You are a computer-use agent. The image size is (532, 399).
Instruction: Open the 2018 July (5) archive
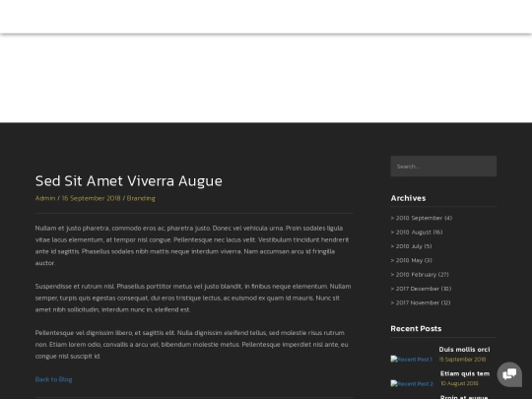point(414,246)
